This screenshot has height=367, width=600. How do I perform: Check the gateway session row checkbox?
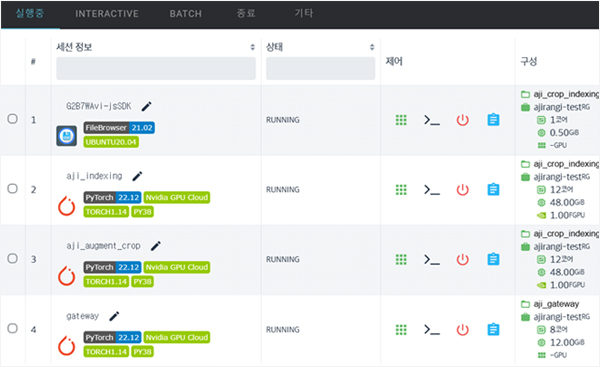(x=13, y=328)
